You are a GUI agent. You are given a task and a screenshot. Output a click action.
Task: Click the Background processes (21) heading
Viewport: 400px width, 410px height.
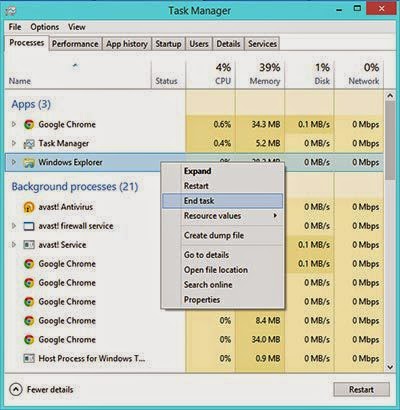75,186
